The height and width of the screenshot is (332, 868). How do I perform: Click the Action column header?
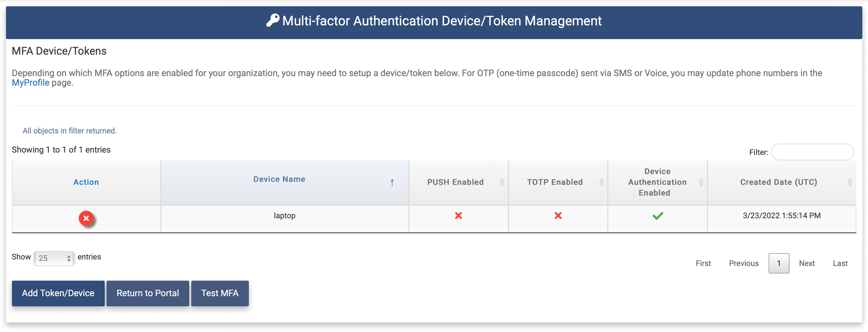coord(86,182)
